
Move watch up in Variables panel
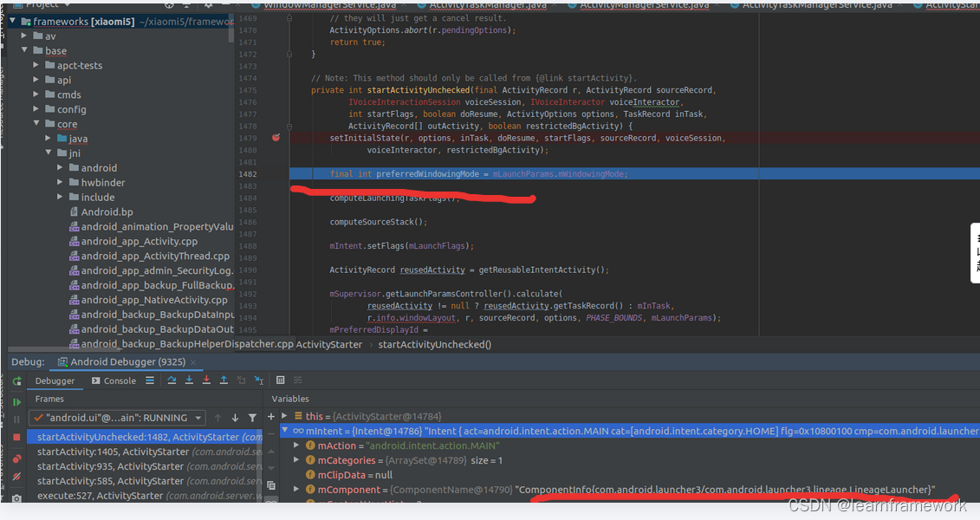(271, 451)
